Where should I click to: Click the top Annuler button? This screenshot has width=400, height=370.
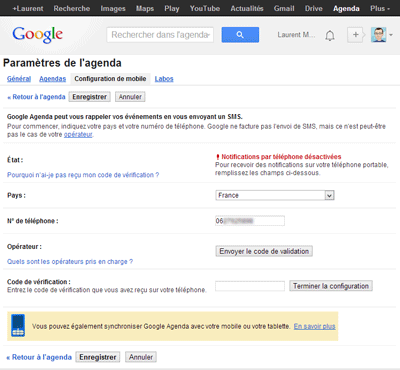click(130, 97)
